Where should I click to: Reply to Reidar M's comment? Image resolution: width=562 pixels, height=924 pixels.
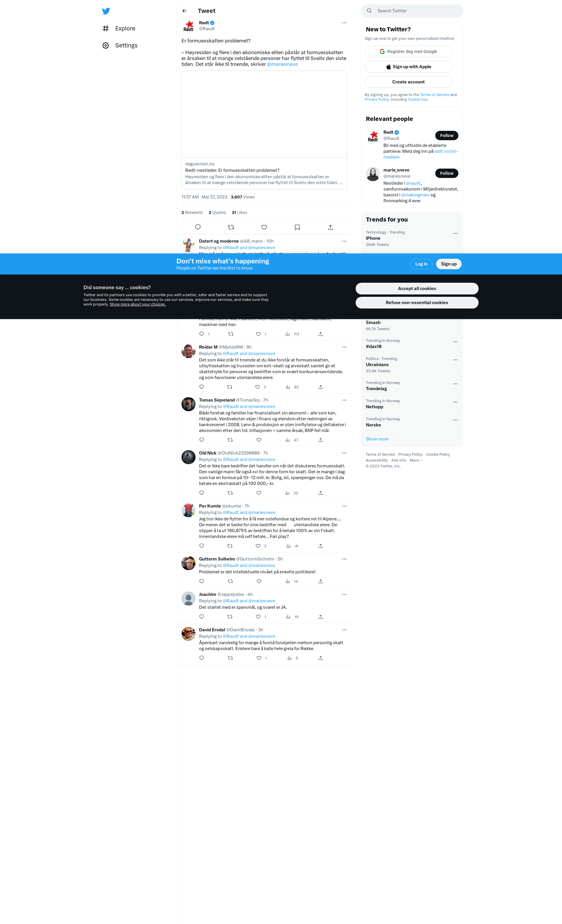202,387
